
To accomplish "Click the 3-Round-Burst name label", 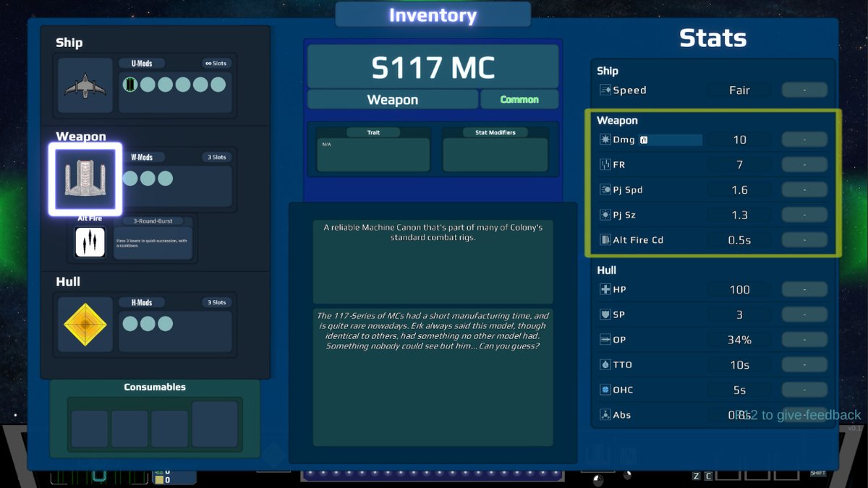I will tap(153, 221).
